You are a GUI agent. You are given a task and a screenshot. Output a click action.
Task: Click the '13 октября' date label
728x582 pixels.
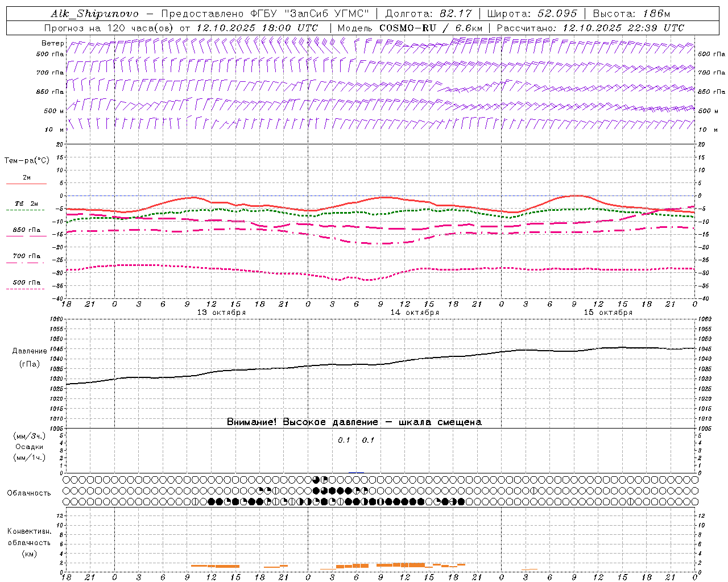221,313
